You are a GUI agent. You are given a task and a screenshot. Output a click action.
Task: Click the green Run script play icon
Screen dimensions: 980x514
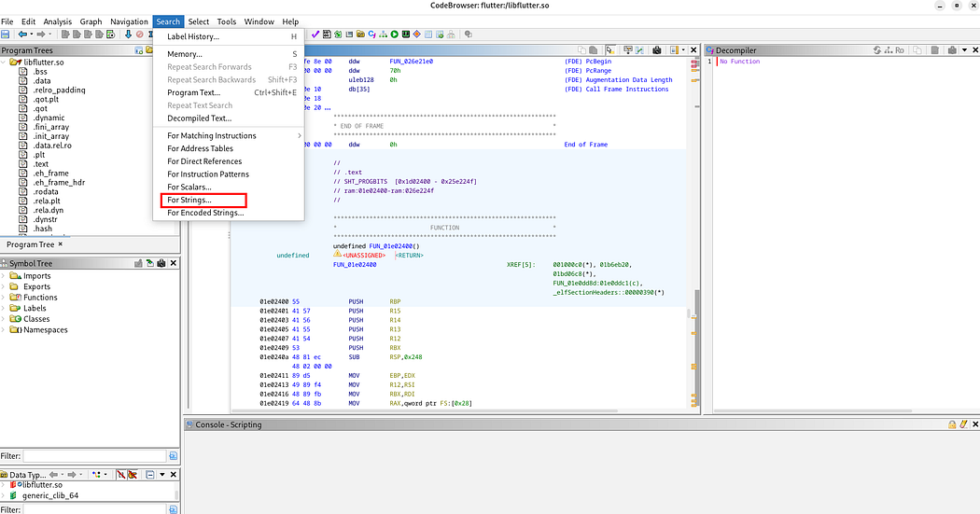click(395, 35)
